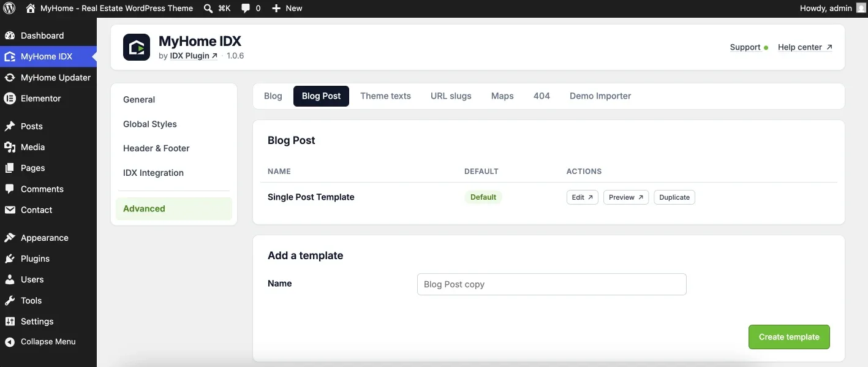
Task: Open the 404 tab
Action: [542, 96]
